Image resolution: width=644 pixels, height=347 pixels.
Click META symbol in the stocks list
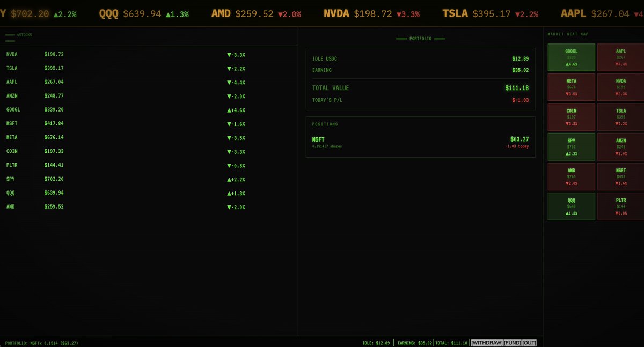click(x=12, y=137)
